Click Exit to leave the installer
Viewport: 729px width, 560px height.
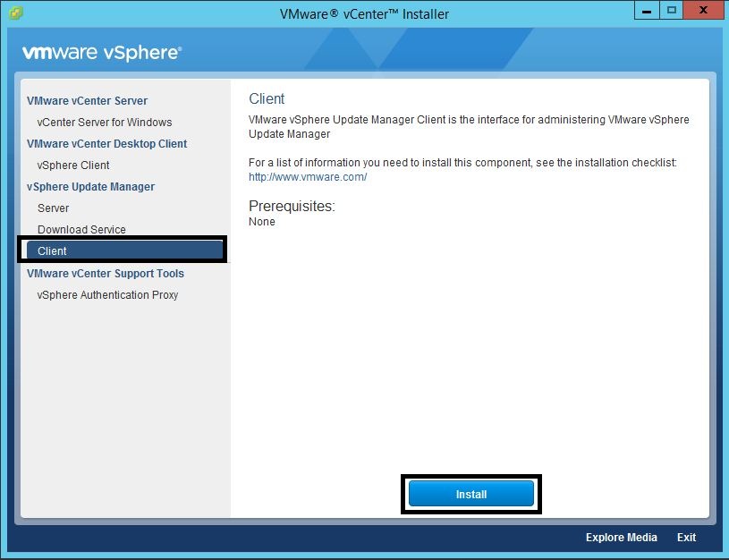[x=686, y=538]
